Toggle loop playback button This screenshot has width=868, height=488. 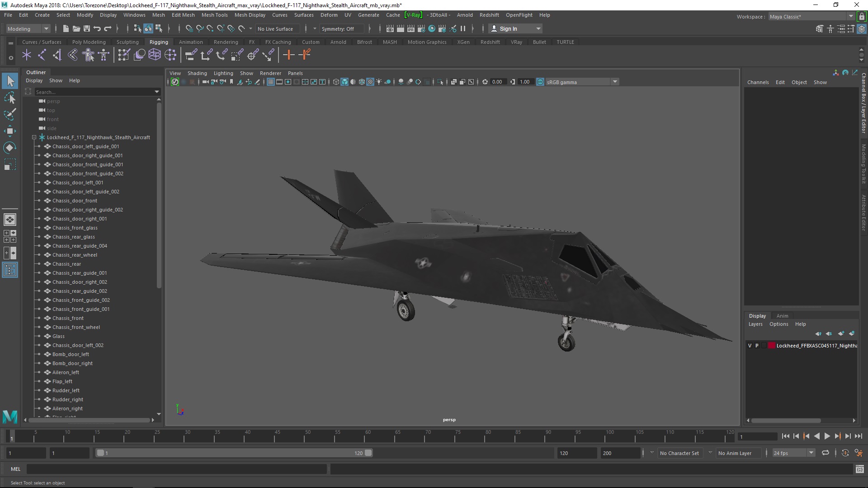(826, 453)
